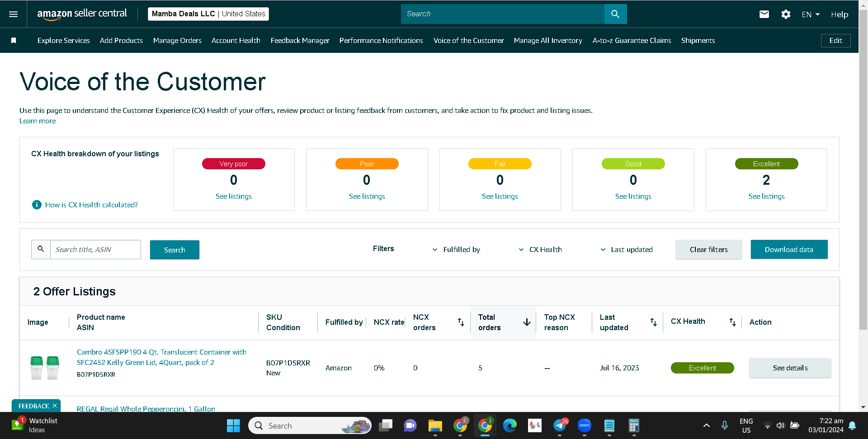Open Telegram from the taskbar
This screenshot has width=868, height=439.
click(x=560, y=425)
